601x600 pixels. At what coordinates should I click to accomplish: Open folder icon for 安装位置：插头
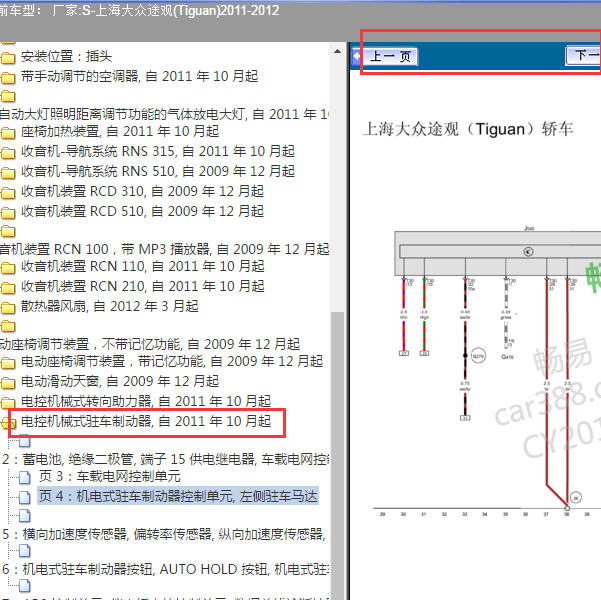8,58
